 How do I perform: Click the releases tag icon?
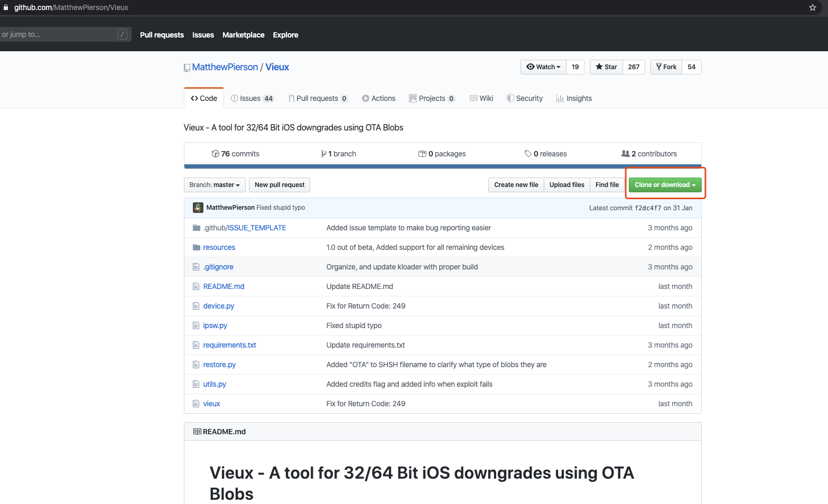point(528,154)
